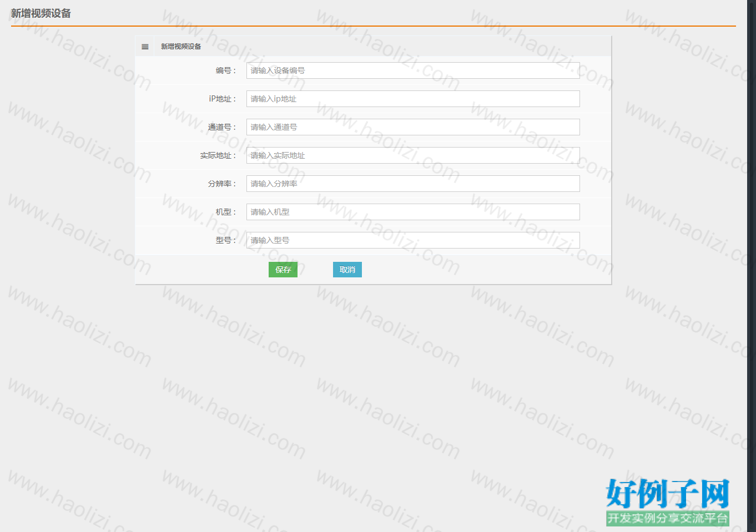Screen dimensions: 756x532
Task: Click the hamburger menu icon in panel header
Action: pos(145,47)
